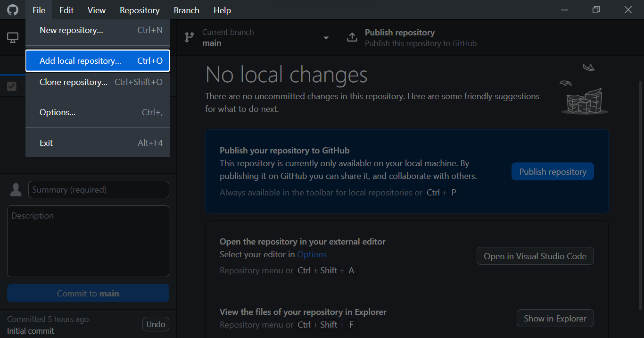
Task: Toggle the select-all changed files checkbox
Action: point(12,86)
